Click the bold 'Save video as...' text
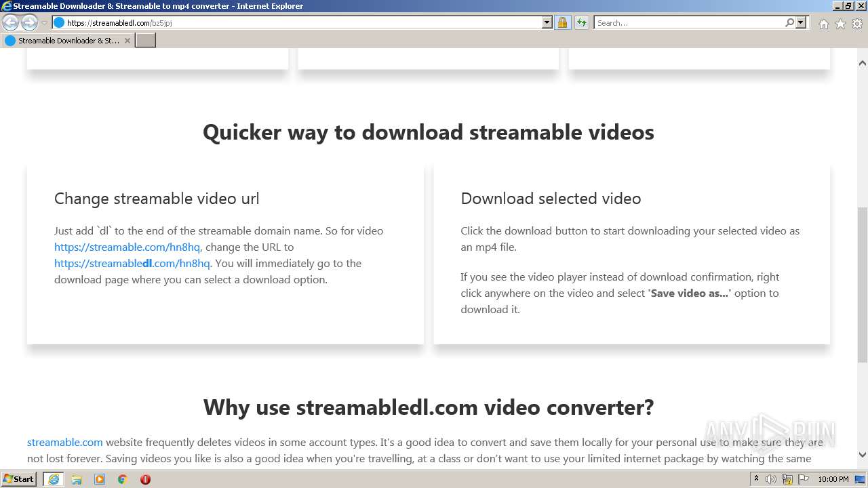 coord(690,293)
